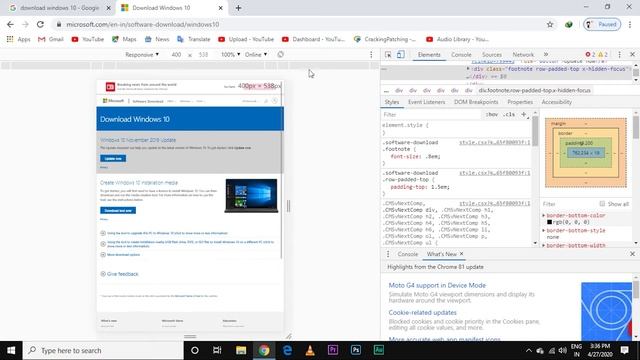The image size is (640, 360).
Task: Open the drawer Console tab
Action: pos(407,254)
